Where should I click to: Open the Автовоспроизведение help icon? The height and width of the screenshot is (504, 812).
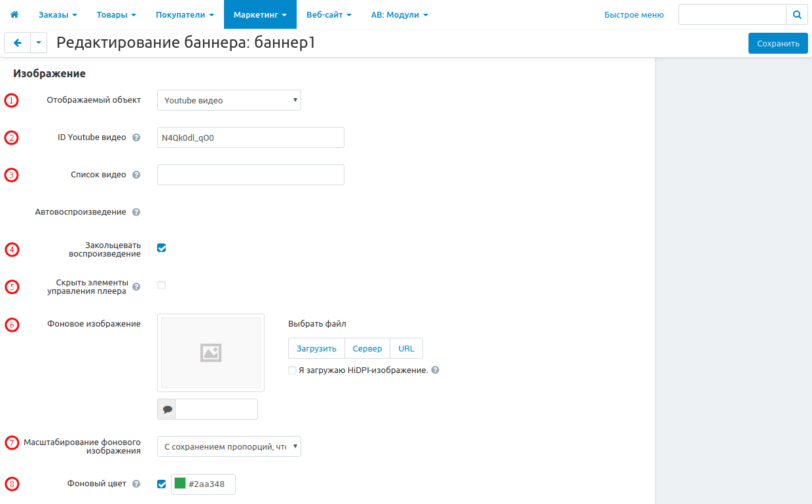(136, 213)
